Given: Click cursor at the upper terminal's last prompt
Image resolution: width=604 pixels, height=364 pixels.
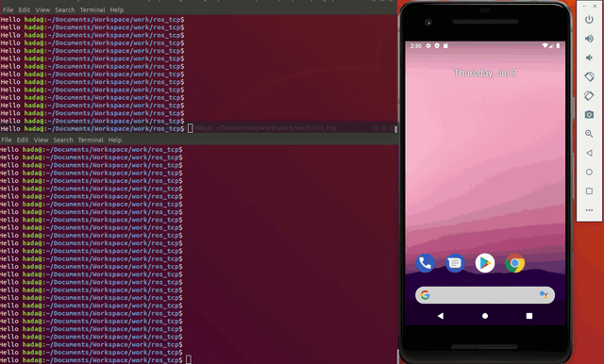Looking at the screenshot, I should 190,128.
